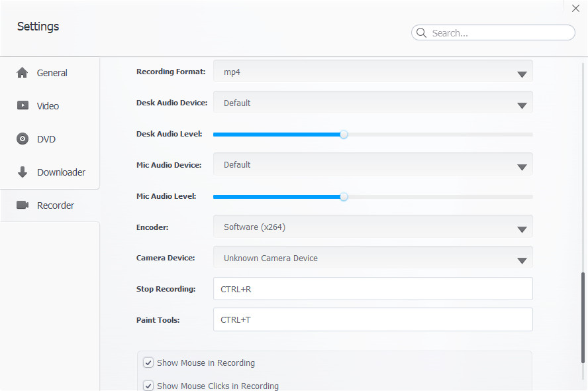Click the General home icon
Screen dimensions: 588x391
point(23,73)
